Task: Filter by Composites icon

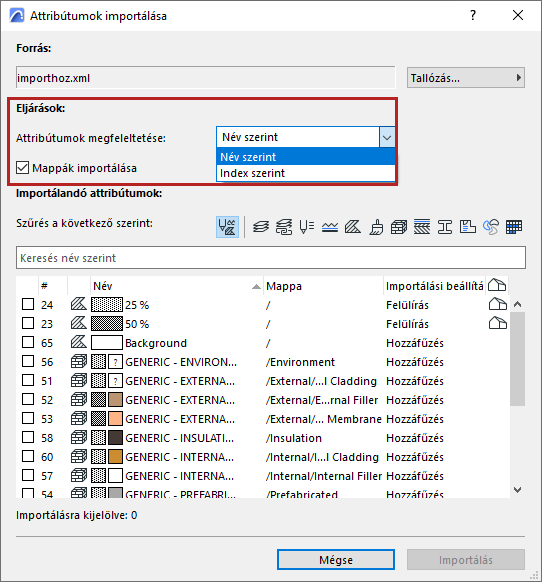Action: click(x=422, y=227)
